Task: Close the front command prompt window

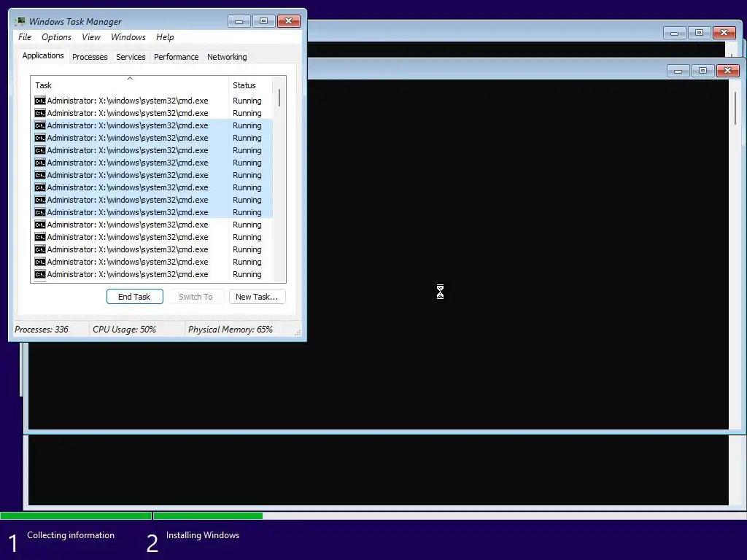Action: (x=728, y=71)
